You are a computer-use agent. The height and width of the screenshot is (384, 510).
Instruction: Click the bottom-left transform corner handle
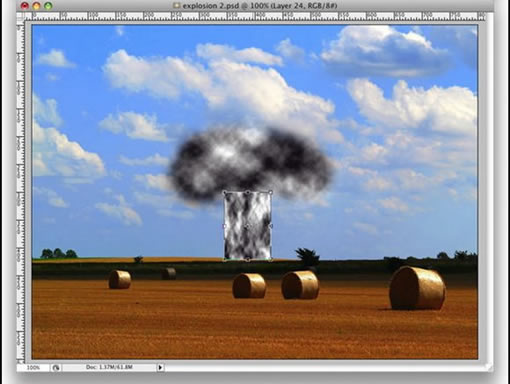click(x=225, y=259)
